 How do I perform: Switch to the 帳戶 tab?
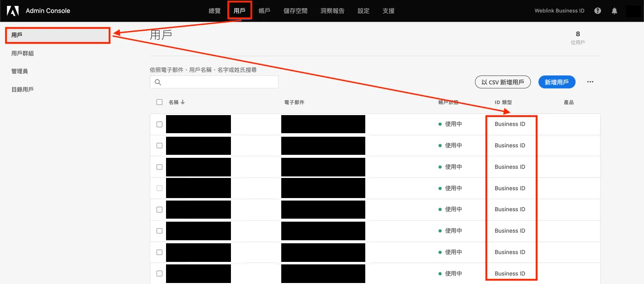(264, 11)
